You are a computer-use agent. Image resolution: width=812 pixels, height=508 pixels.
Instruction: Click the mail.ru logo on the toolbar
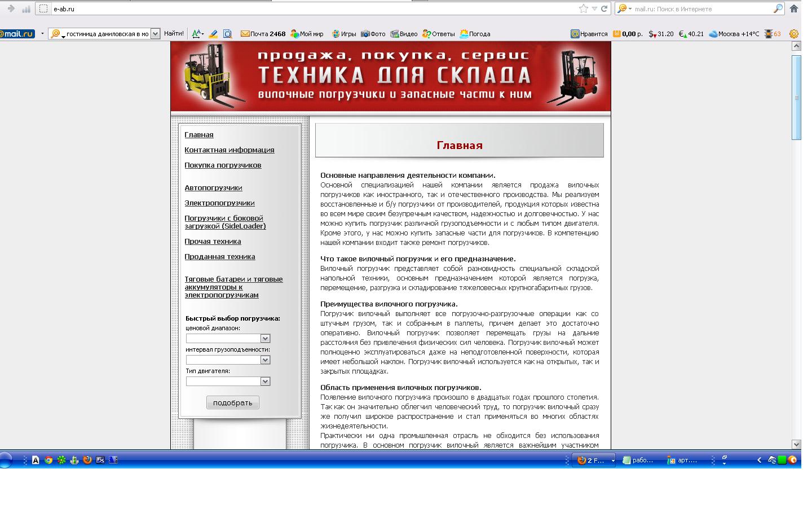pos(17,34)
